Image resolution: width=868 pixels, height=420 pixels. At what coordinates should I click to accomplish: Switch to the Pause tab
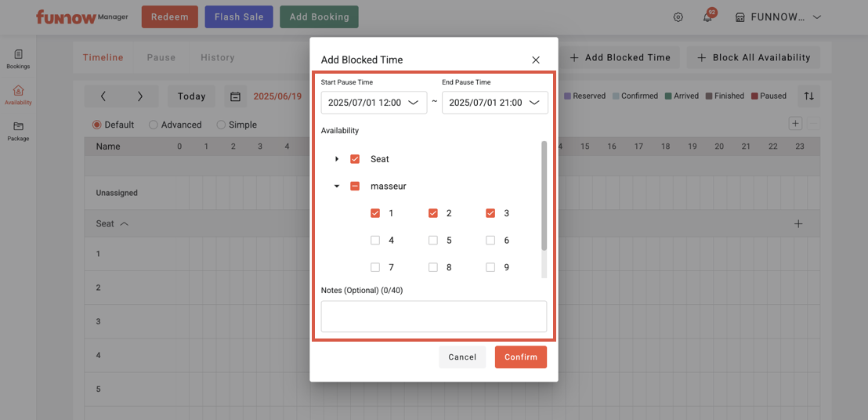coord(161,57)
